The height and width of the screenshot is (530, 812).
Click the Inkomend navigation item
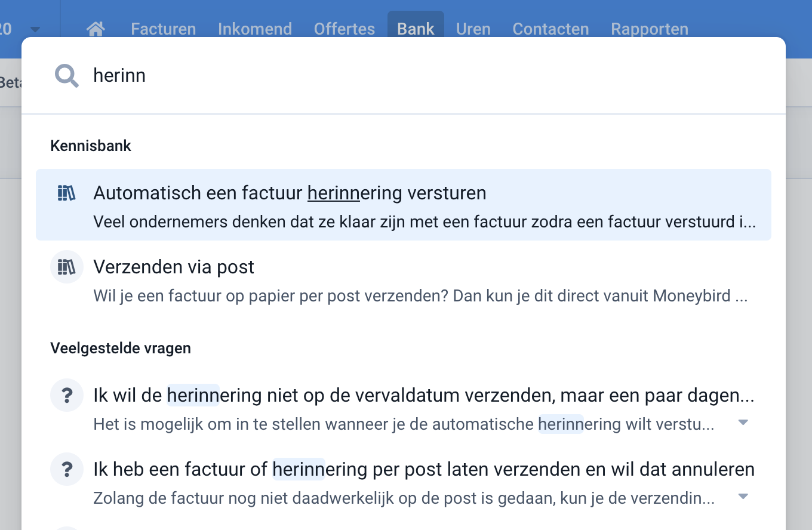(255, 28)
